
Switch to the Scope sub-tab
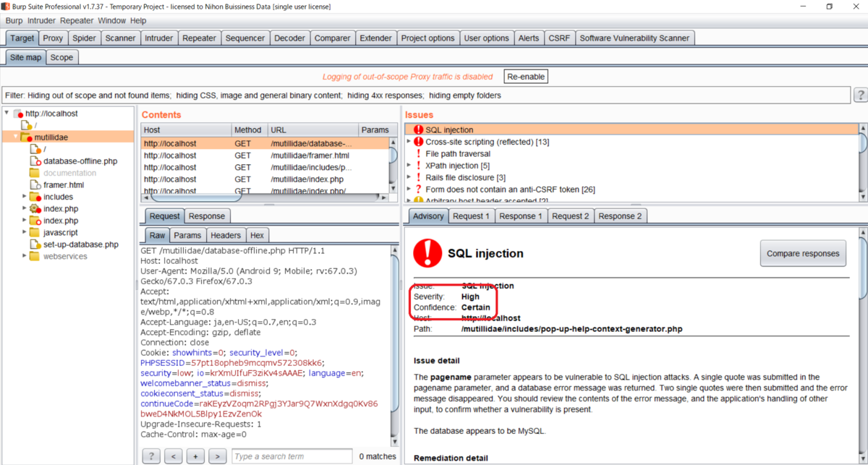point(61,57)
